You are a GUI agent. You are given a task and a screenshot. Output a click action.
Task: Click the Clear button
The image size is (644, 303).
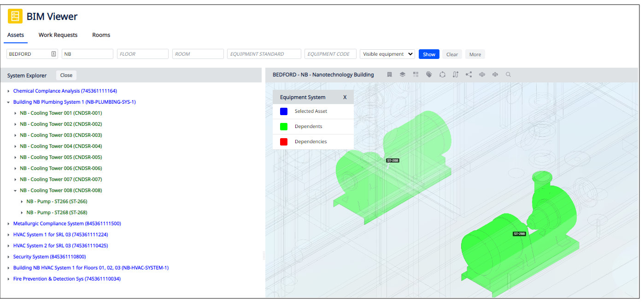click(x=452, y=54)
